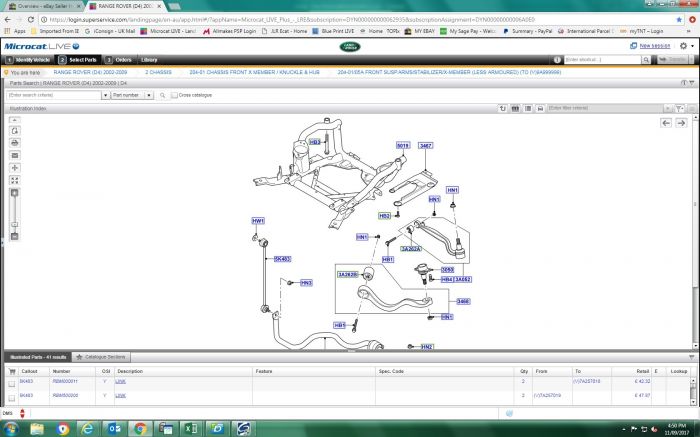Click the info icon on Parts Search header
The image size is (700, 437).
pos(683,83)
